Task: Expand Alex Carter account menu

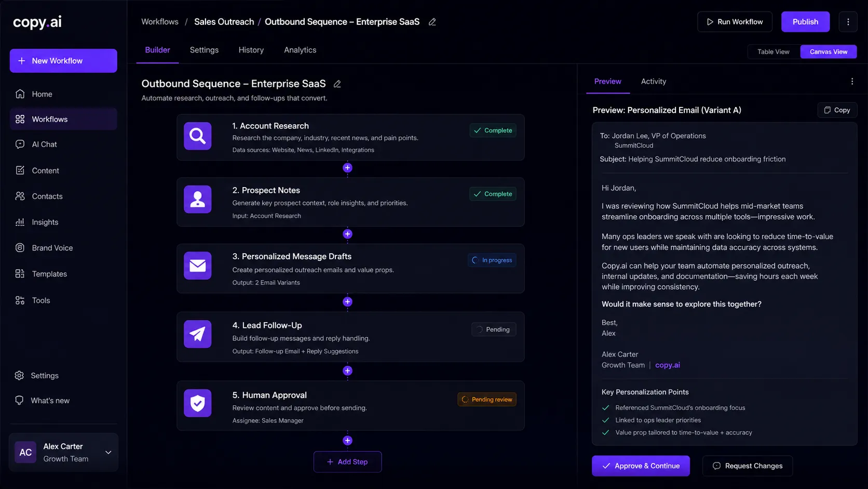Action: 108,453
